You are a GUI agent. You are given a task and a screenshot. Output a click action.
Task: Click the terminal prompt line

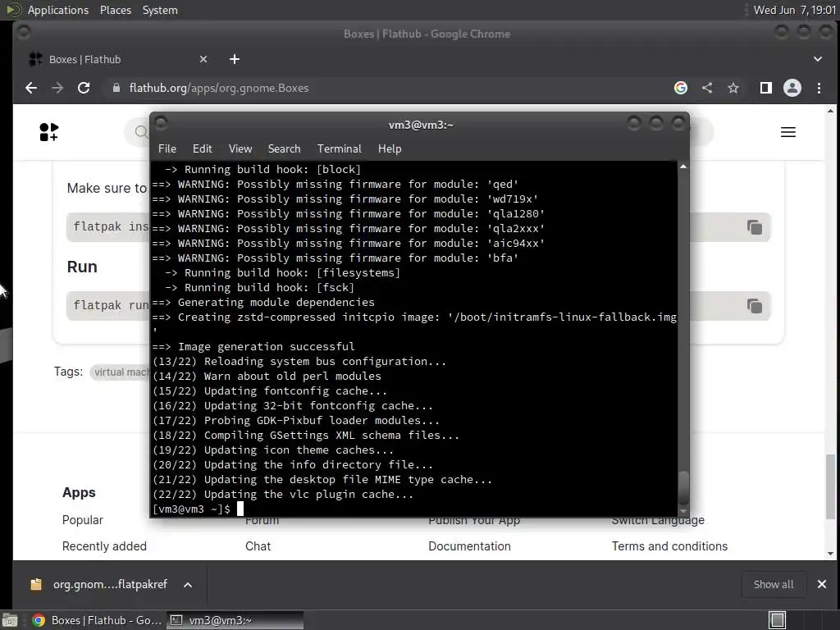click(x=198, y=509)
